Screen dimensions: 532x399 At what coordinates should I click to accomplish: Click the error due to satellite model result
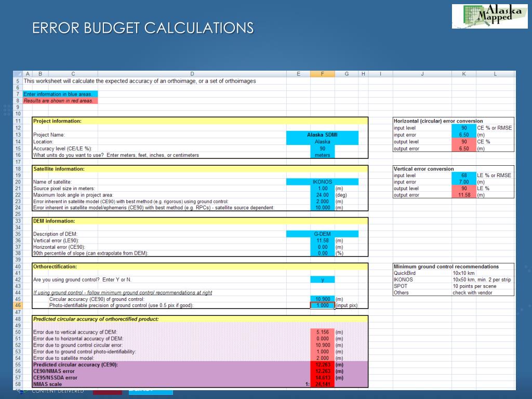click(x=322, y=358)
